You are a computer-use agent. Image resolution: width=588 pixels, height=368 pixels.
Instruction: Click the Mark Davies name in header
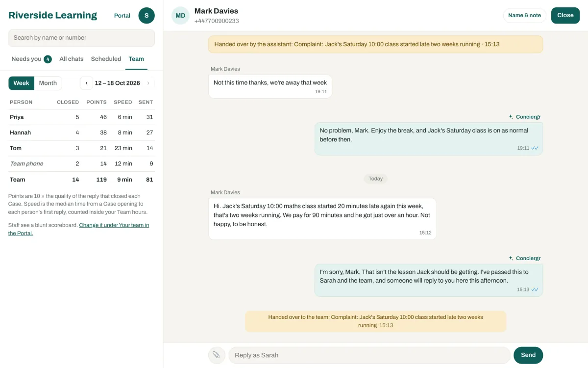tap(216, 11)
